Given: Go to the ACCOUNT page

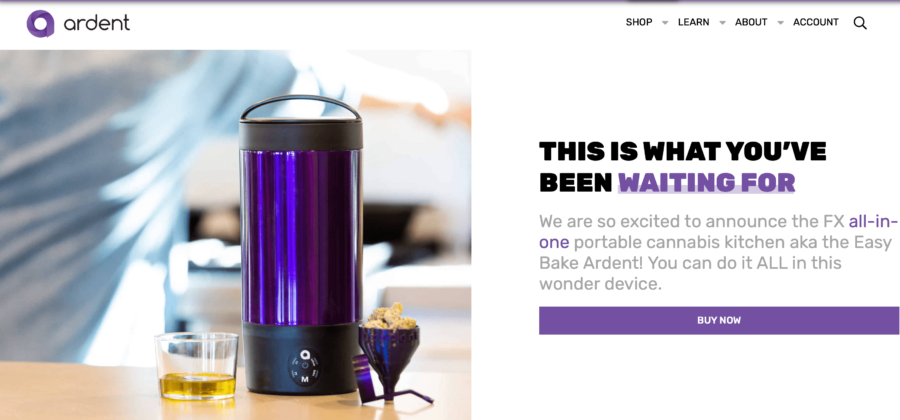Looking at the screenshot, I should [x=816, y=22].
